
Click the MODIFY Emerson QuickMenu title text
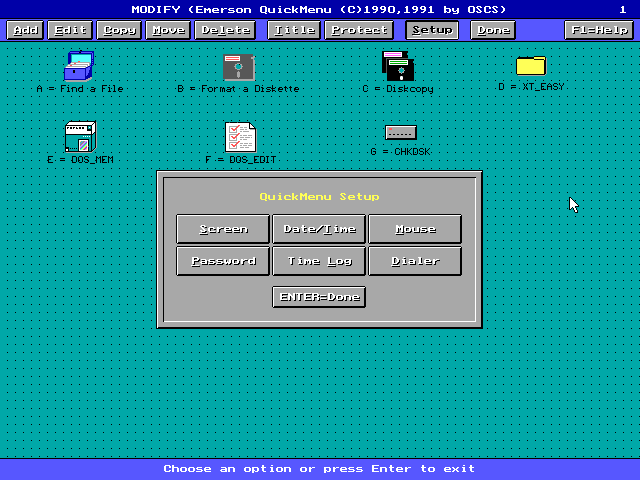[x=318, y=9]
